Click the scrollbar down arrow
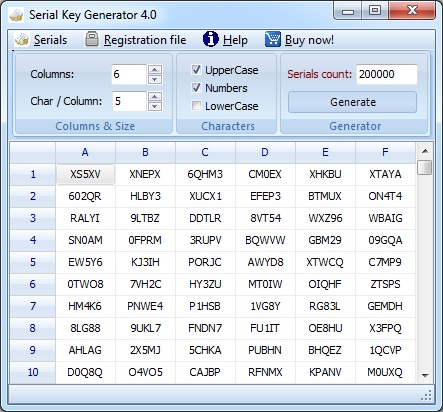Image resolution: width=443 pixels, height=412 pixels. click(425, 375)
